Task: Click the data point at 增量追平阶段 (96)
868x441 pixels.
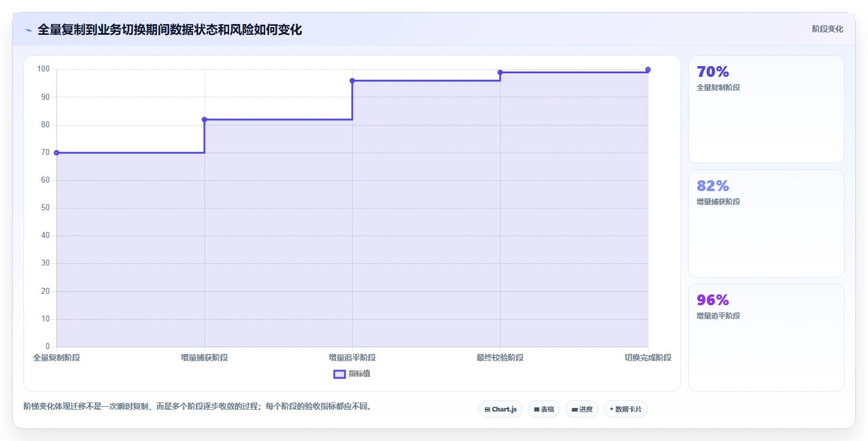Action: 352,81
